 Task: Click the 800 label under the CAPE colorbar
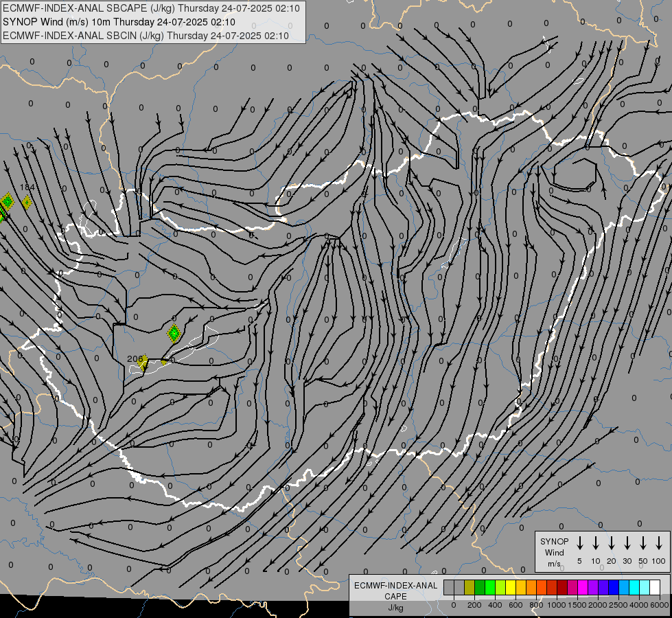(536, 605)
